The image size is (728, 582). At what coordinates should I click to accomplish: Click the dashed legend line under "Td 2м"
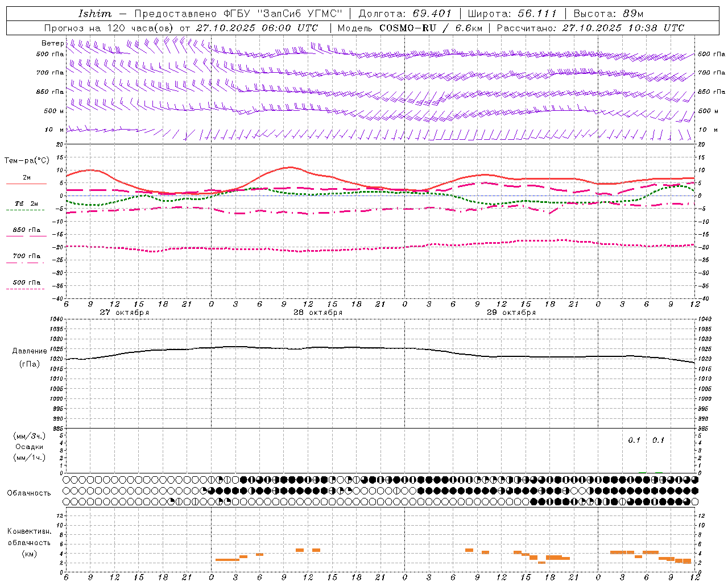[x=25, y=210]
